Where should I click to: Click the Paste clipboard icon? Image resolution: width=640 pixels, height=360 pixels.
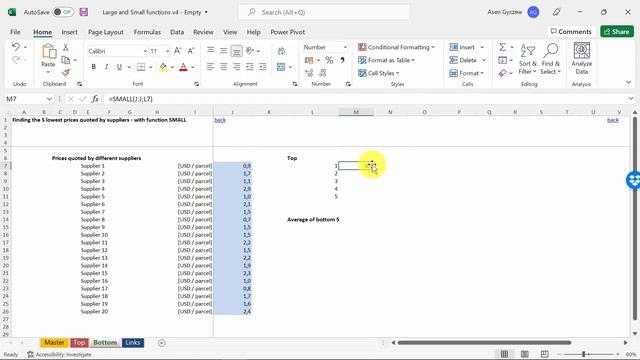point(49,52)
